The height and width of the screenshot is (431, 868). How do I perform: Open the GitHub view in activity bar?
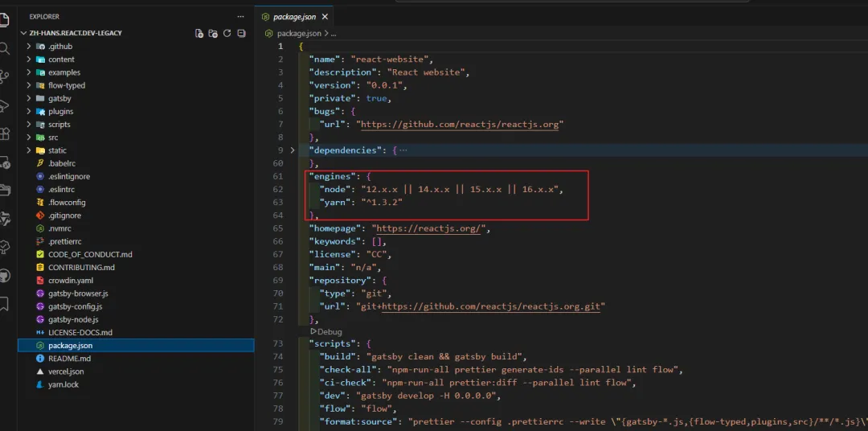tap(3, 275)
